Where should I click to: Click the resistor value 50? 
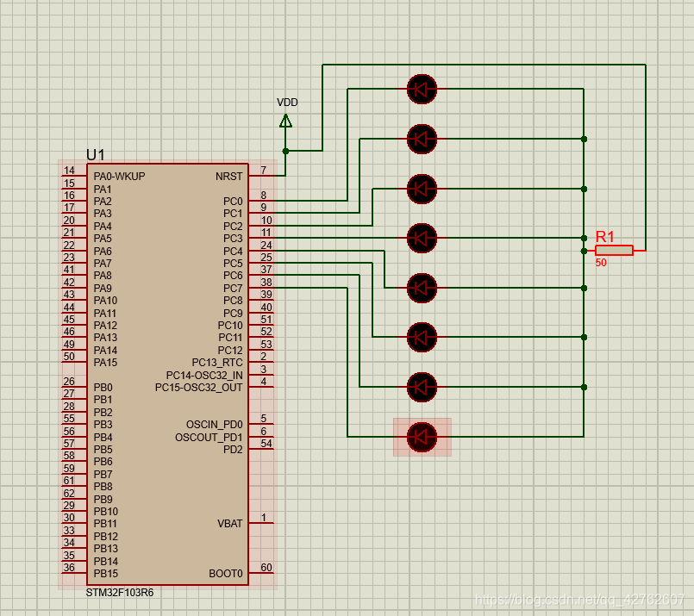pyautogui.click(x=601, y=263)
